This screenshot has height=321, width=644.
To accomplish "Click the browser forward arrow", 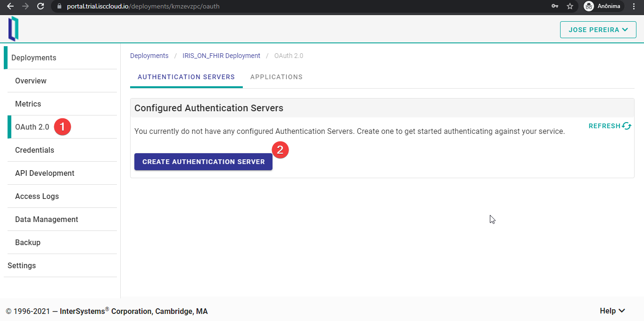I will (x=25, y=6).
